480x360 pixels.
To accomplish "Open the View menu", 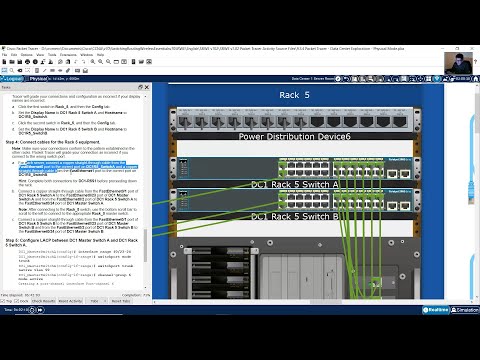I will (40, 55).
